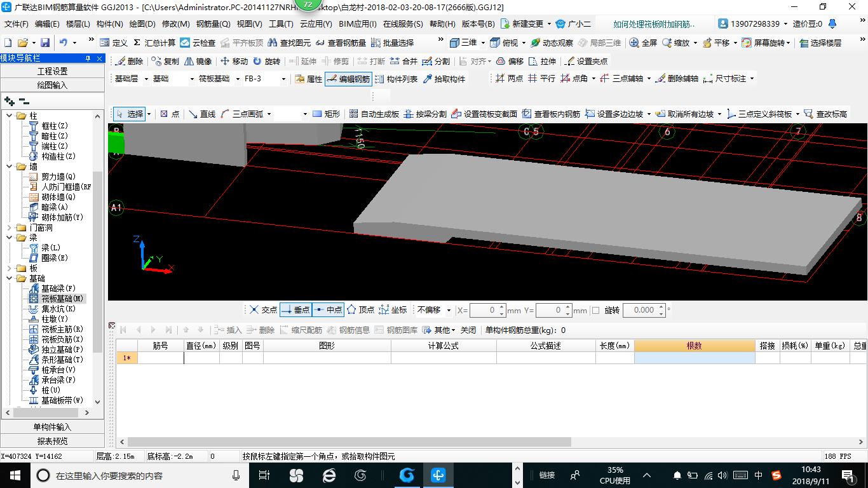Select the 镜像 mirror tool
This screenshot has width=868, height=488.
point(198,62)
